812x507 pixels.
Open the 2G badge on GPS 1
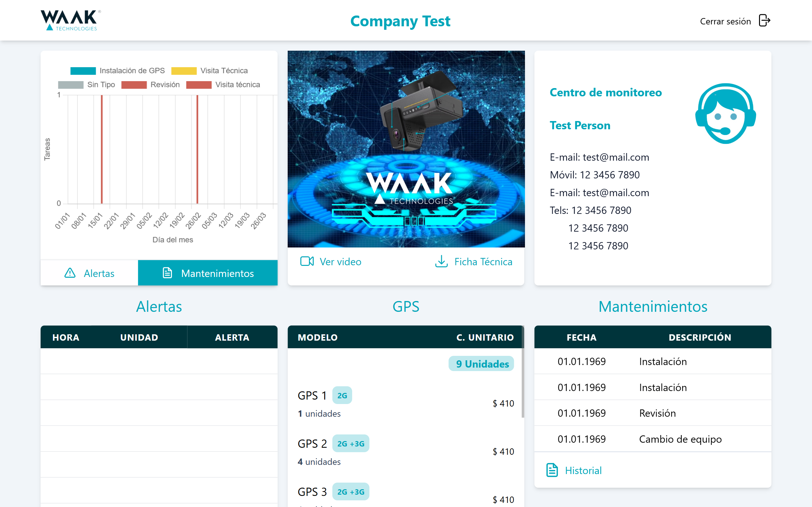342,395
